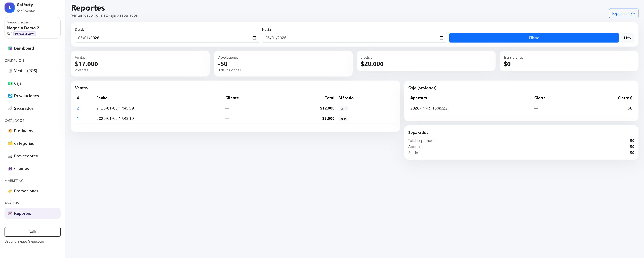Open the Hasta date picker calendar

click(x=441, y=38)
